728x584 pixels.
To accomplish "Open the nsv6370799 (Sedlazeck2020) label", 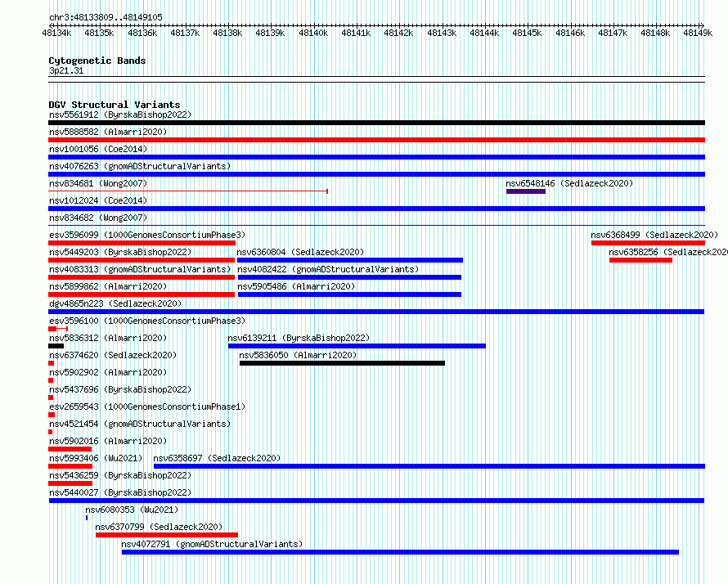I will click(159, 527).
